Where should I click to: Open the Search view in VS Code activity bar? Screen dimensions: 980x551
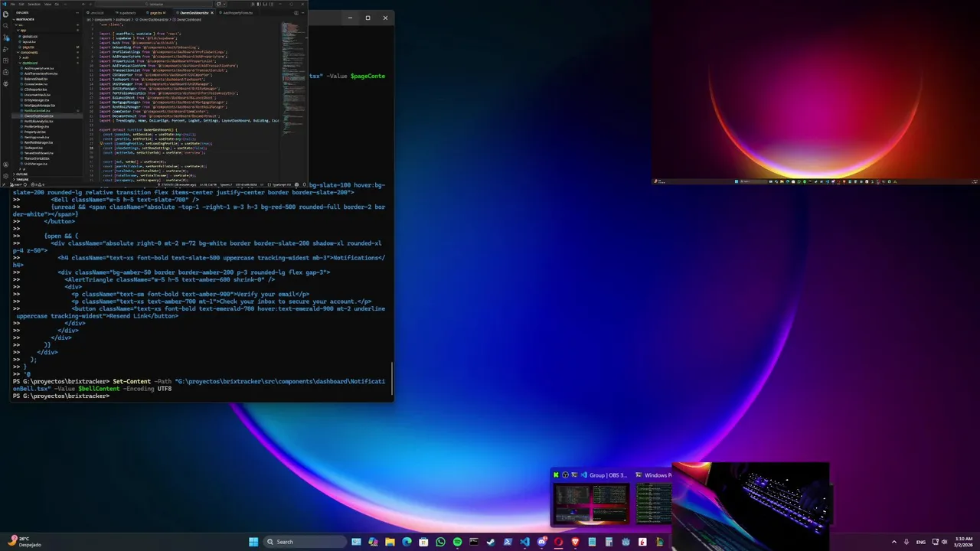(5, 25)
